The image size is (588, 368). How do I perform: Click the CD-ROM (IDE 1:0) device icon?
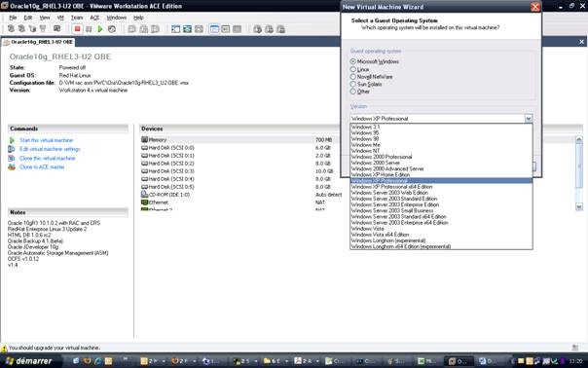click(x=145, y=195)
